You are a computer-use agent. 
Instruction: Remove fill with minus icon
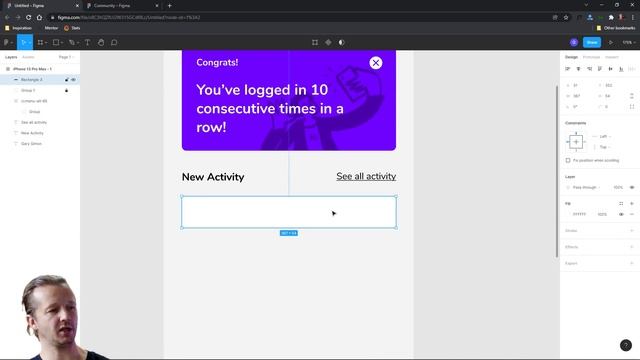click(632, 214)
